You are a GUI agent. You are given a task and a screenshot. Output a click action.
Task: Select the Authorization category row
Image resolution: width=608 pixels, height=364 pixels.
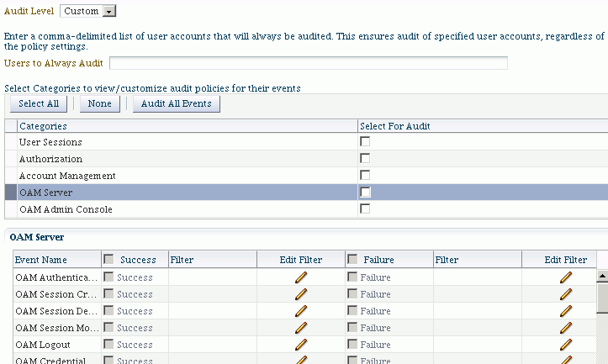(x=306, y=159)
